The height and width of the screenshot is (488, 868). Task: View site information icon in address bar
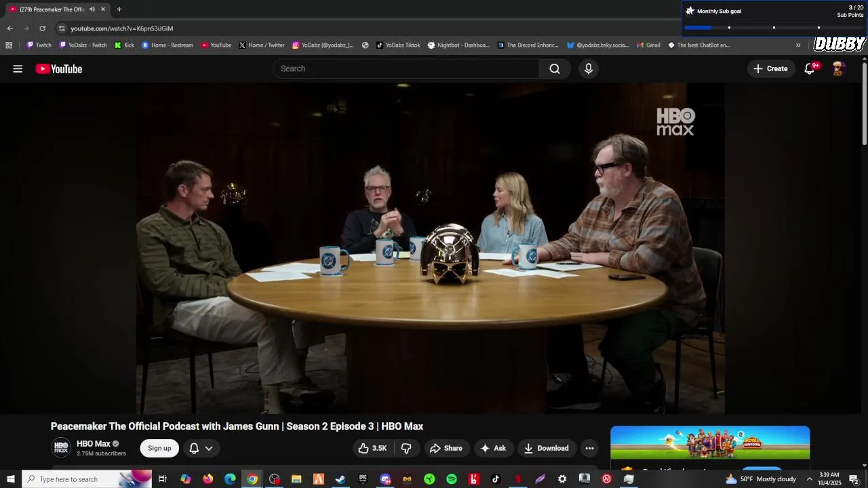point(62,28)
